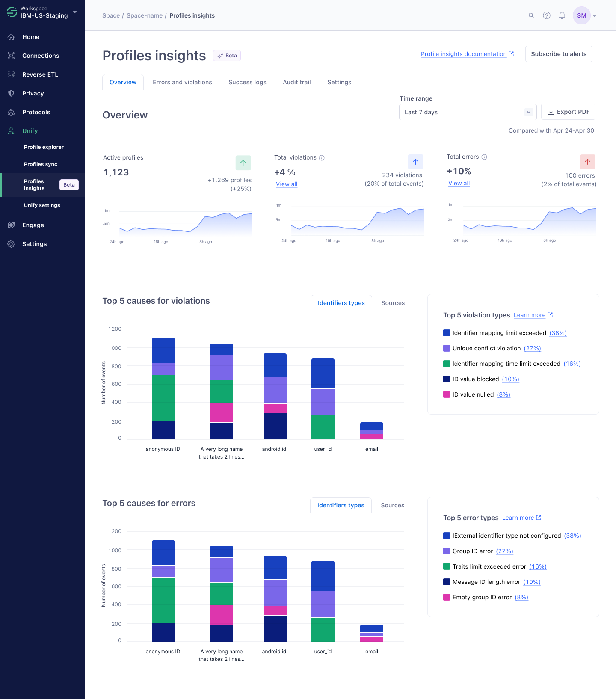
Task: Click the Identifier mapping limit exceeded color swatch
Action: tap(447, 333)
